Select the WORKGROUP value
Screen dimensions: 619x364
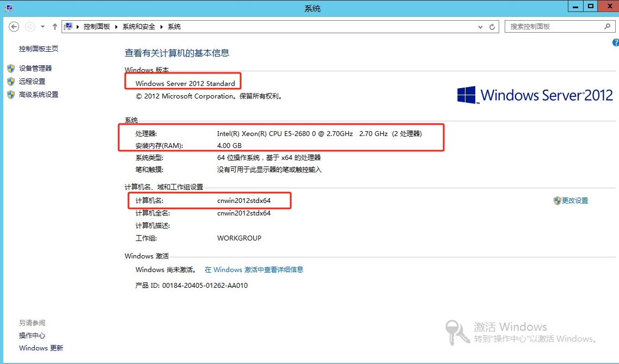pos(239,238)
